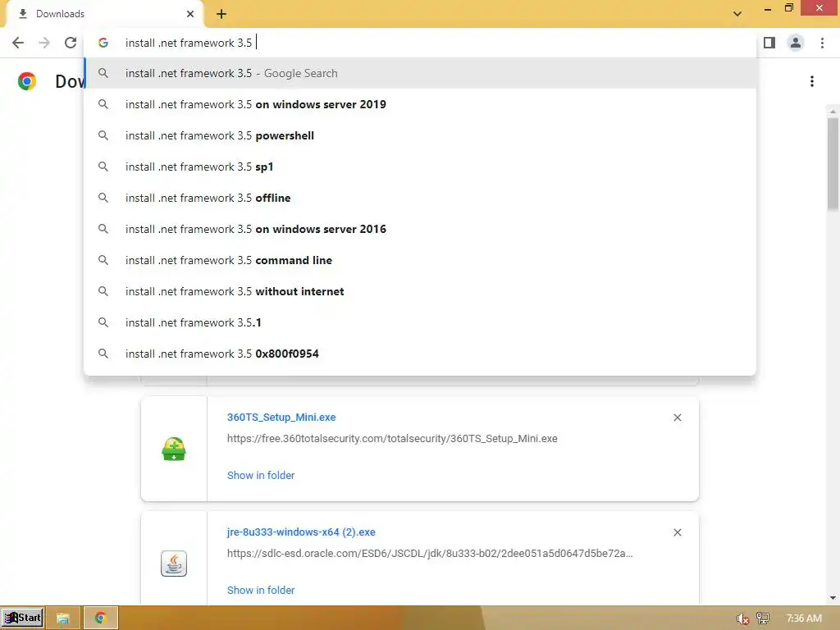Pick the 'sp1' search suggestion
The width and height of the screenshot is (840, 630).
(x=420, y=167)
